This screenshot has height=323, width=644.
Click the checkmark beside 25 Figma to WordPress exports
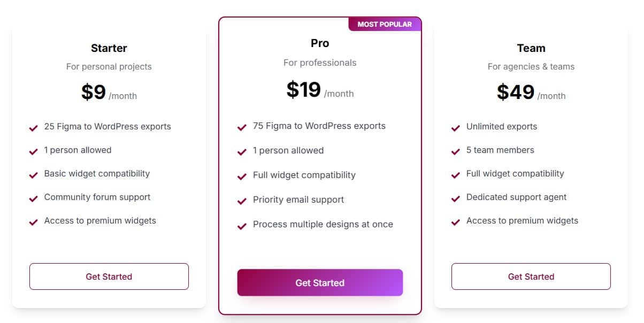coord(33,127)
